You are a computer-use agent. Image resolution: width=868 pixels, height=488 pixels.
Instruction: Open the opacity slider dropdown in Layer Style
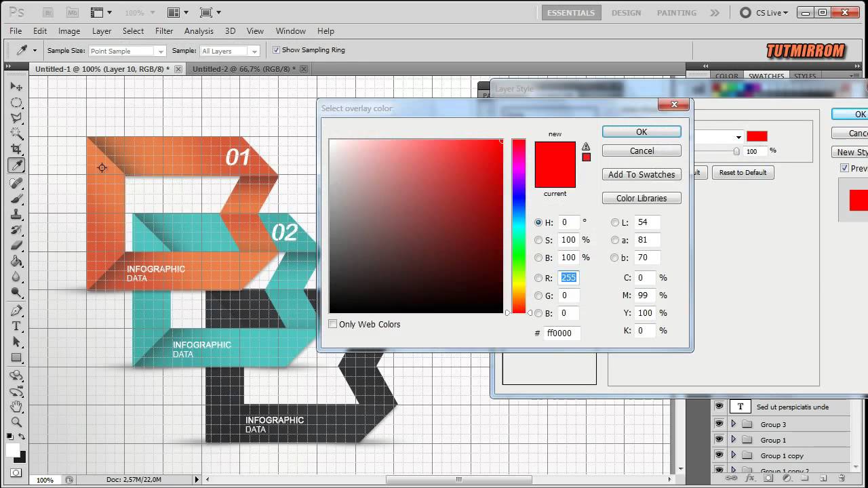[x=738, y=137]
